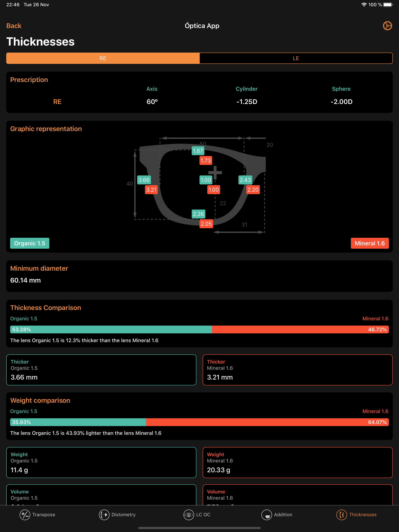This screenshot has height=532, width=399.
Task: Select the sphere value -2.00D
Action: (x=341, y=102)
